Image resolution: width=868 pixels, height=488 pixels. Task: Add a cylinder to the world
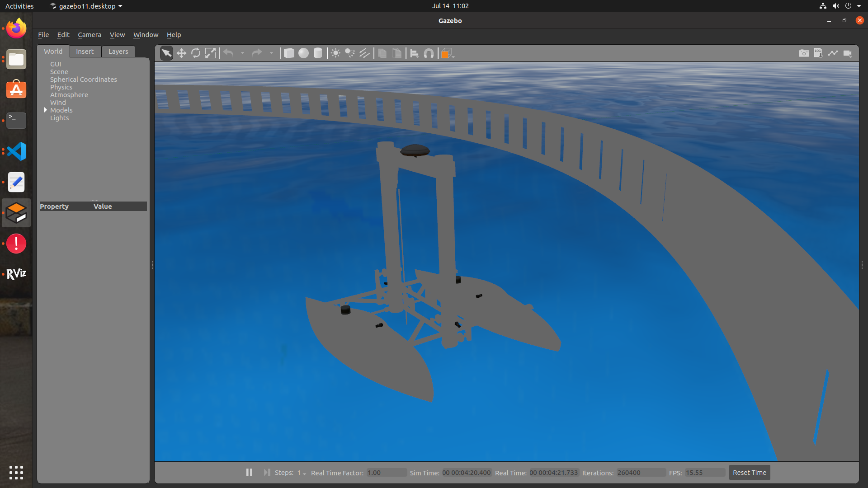[318, 53]
